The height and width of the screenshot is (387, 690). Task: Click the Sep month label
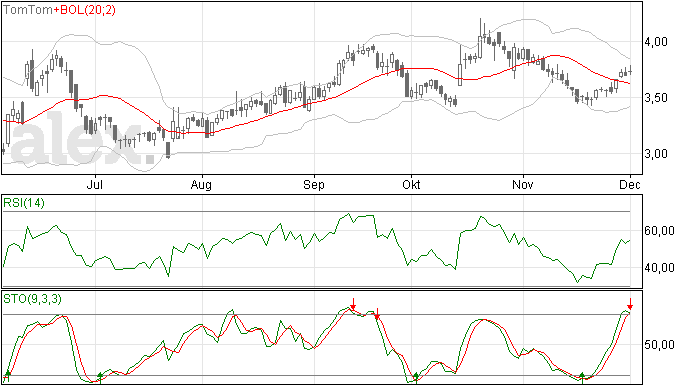(x=314, y=184)
